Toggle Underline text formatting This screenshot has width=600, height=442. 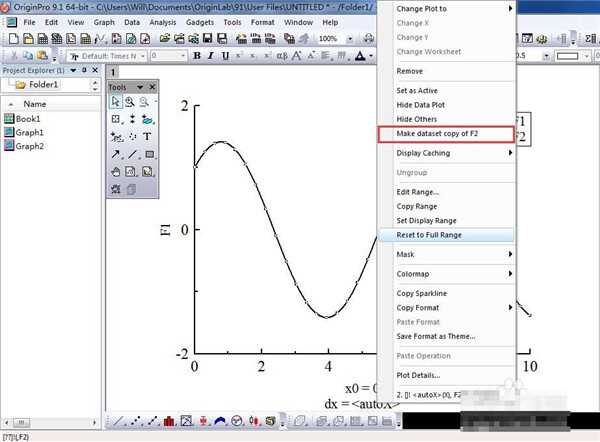point(225,56)
